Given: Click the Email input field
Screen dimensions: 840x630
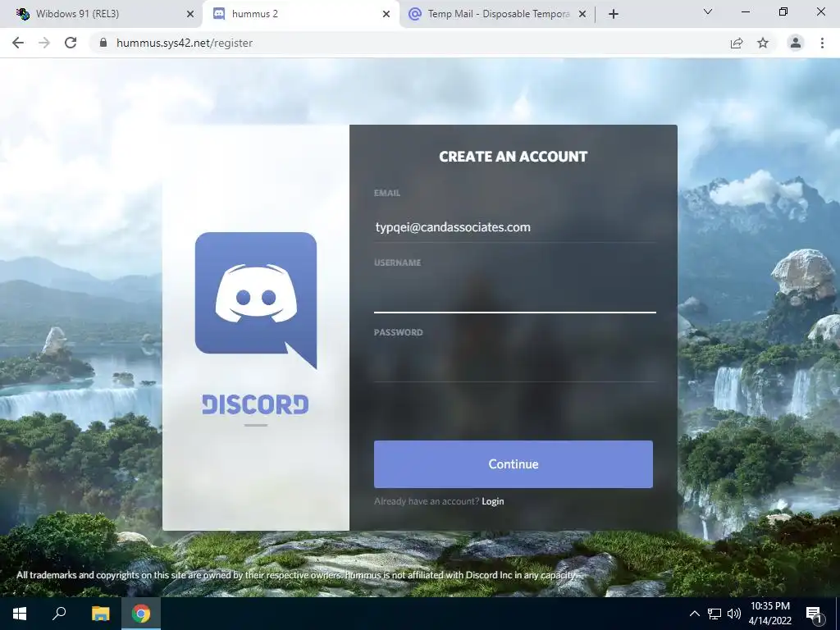Looking at the screenshot, I should (x=515, y=227).
